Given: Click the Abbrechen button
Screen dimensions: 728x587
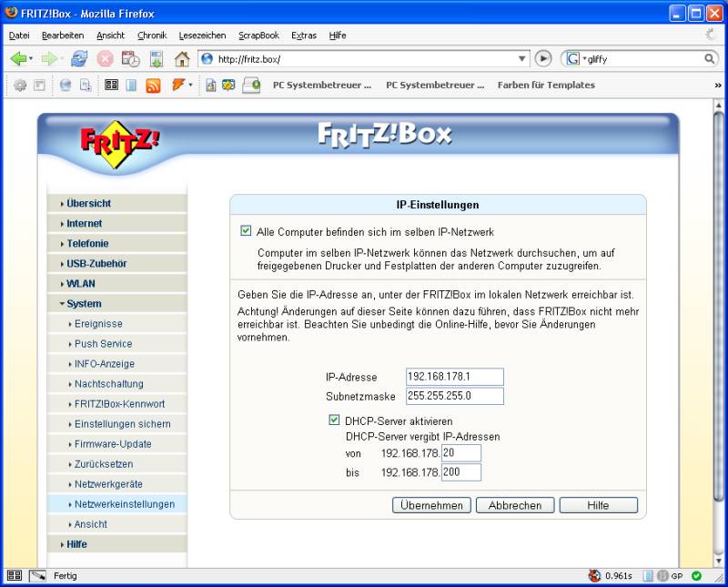Looking at the screenshot, I should pyautogui.click(x=515, y=505).
